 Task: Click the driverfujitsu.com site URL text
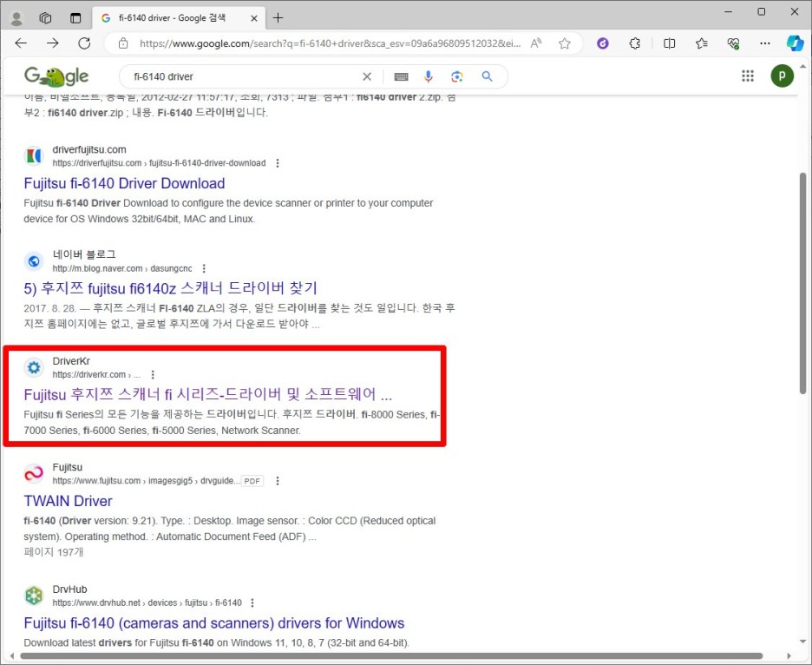159,163
